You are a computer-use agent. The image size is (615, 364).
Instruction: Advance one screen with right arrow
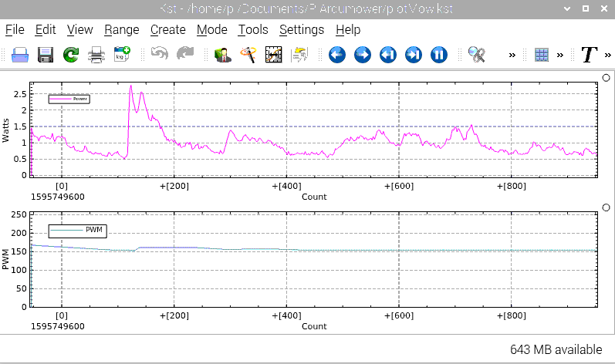pos(363,55)
